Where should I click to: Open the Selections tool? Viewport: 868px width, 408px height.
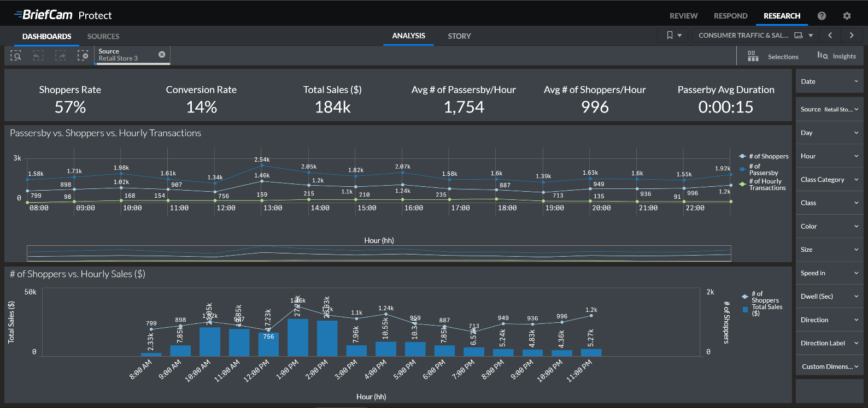(x=773, y=56)
